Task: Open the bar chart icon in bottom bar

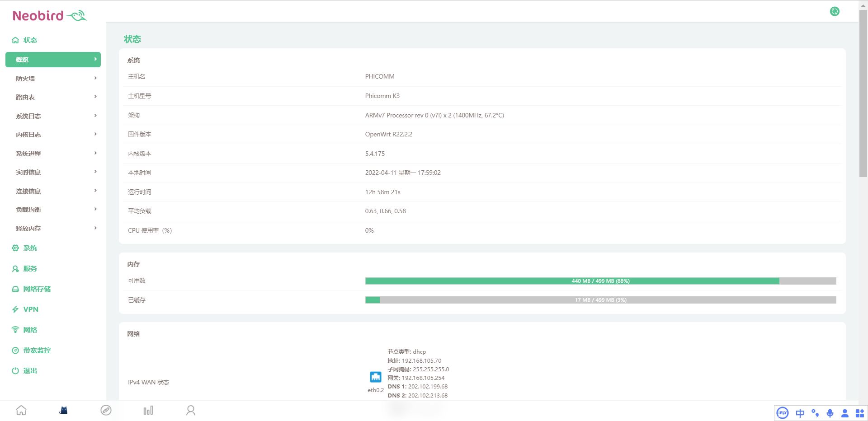Action: [148, 410]
